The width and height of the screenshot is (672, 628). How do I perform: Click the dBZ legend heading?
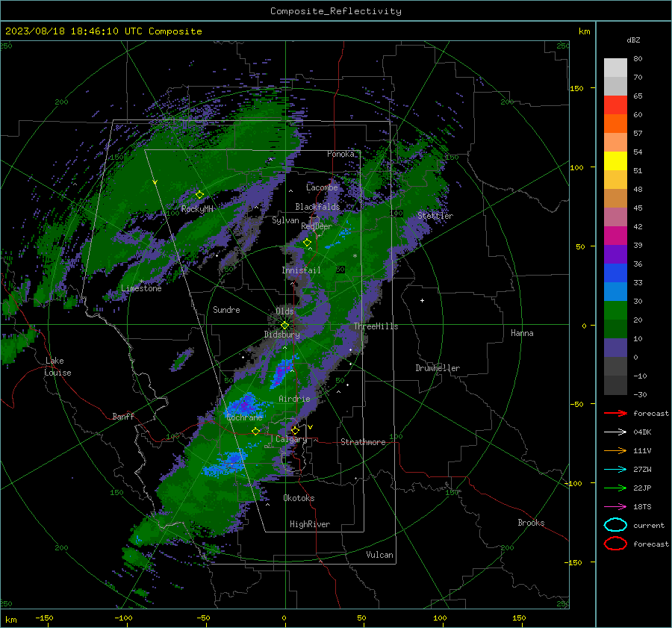pyautogui.click(x=633, y=40)
